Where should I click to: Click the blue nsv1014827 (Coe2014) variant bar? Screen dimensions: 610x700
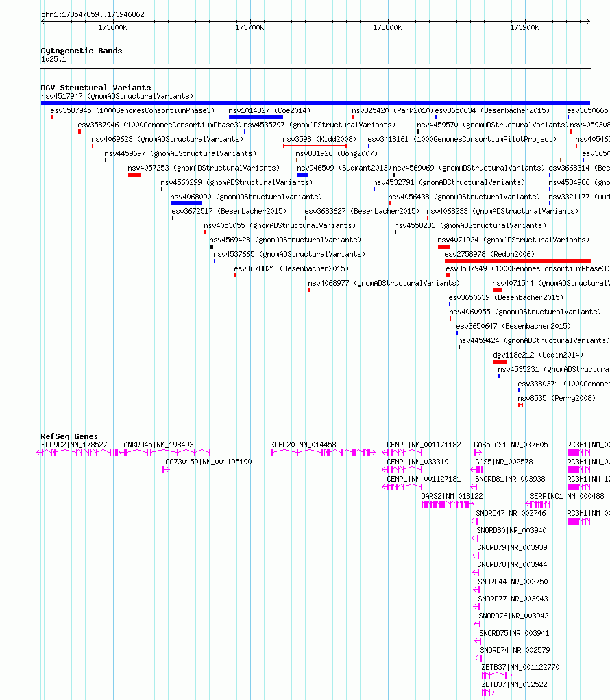click(256, 117)
